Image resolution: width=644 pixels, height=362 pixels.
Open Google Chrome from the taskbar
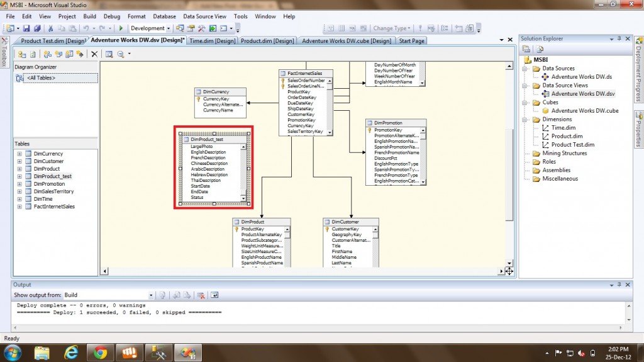(x=99, y=351)
